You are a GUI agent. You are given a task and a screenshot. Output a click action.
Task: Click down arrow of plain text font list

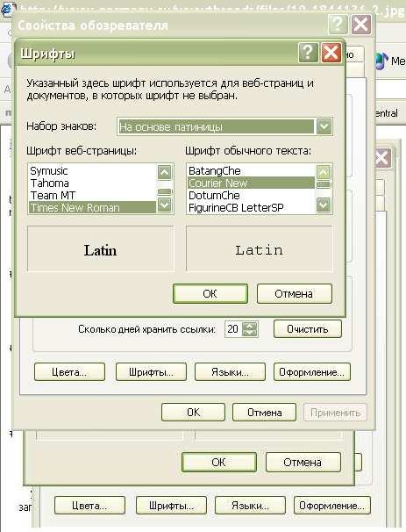[x=324, y=205]
